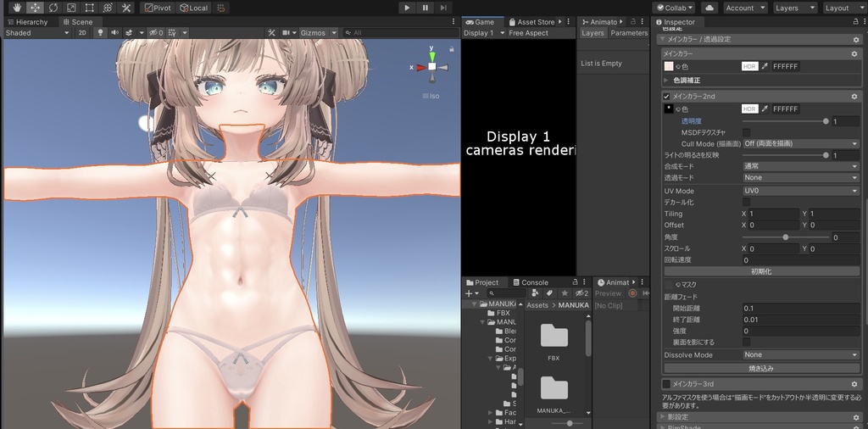
Task: Select the Scale tool in the toolbar
Action: (71, 8)
